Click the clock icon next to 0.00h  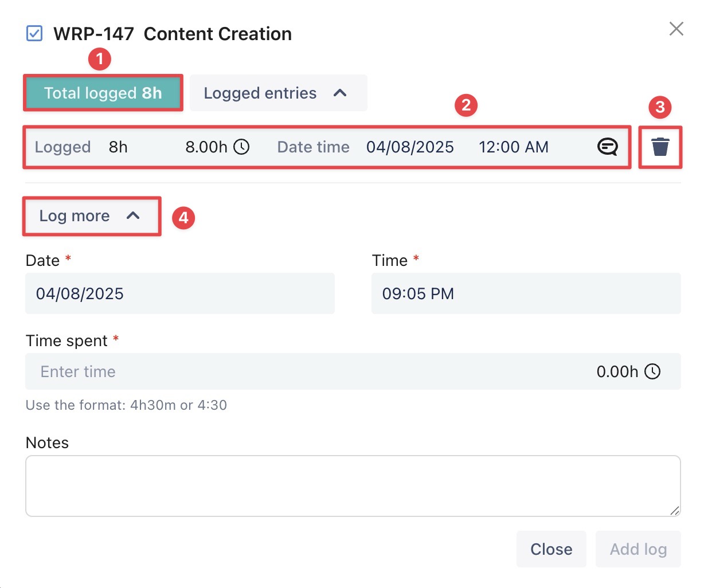(652, 371)
